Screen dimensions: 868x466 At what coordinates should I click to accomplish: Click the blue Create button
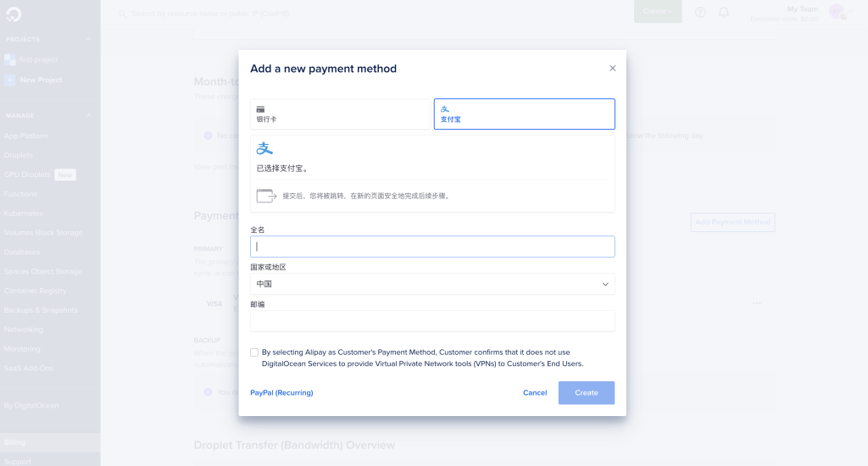point(587,393)
